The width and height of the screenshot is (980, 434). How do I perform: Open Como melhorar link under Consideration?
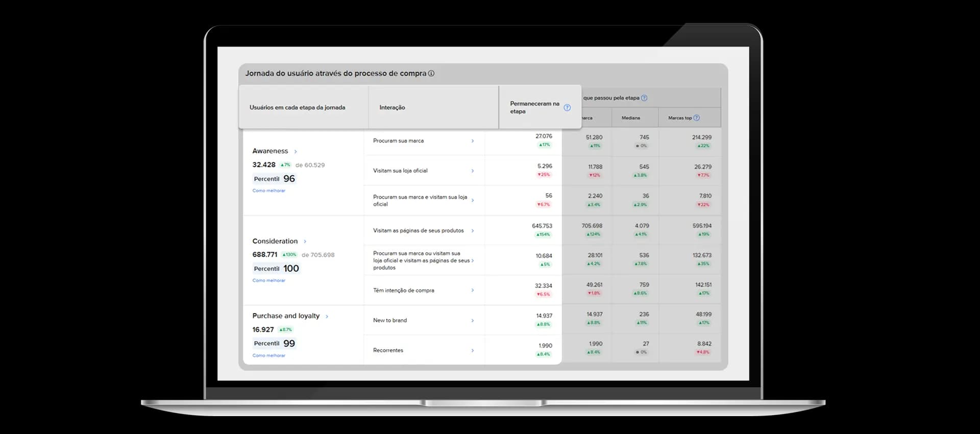coord(269,281)
